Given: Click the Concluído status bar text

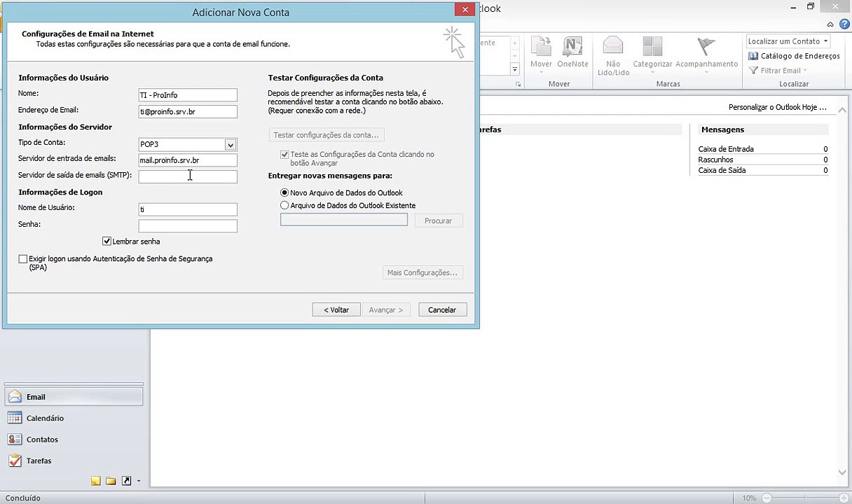Looking at the screenshot, I should tap(23, 498).
